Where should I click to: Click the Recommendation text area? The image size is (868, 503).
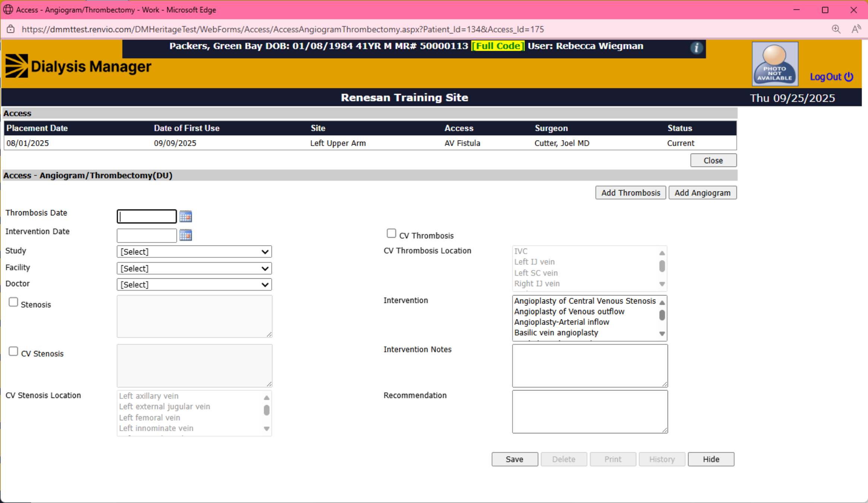coord(590,412)
